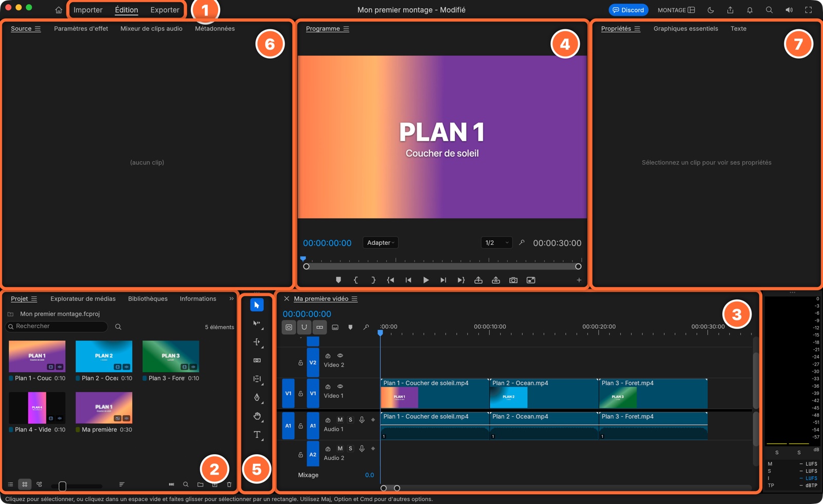Switch to Paramètres d'effet tab
Screen dimensions: 823x504
click(x=81, y=29)
